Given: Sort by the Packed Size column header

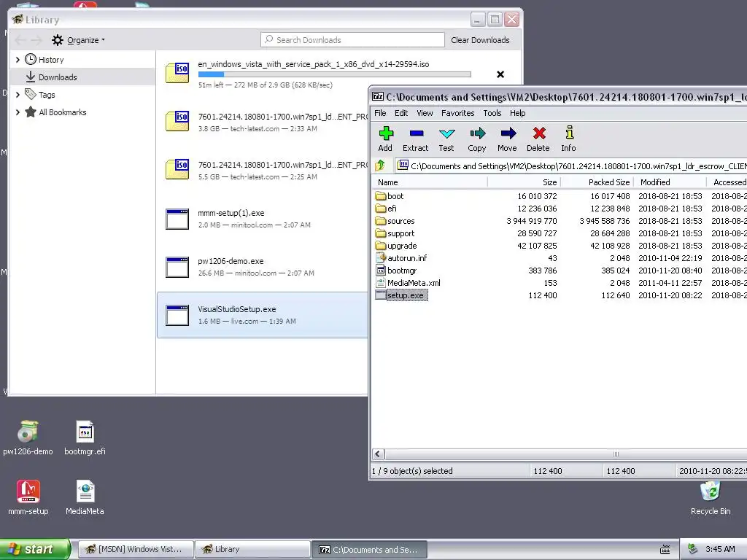Looking at the screenshot, I should point(597,182).
